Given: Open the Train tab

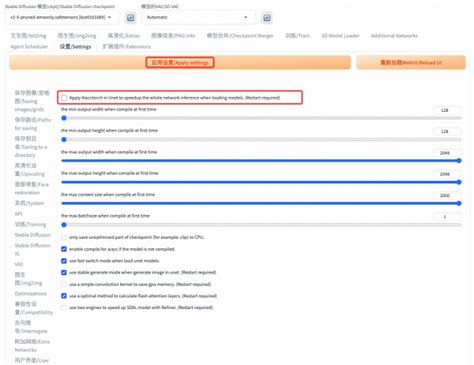Looking at the screenshot, I should tap(297, 36).
